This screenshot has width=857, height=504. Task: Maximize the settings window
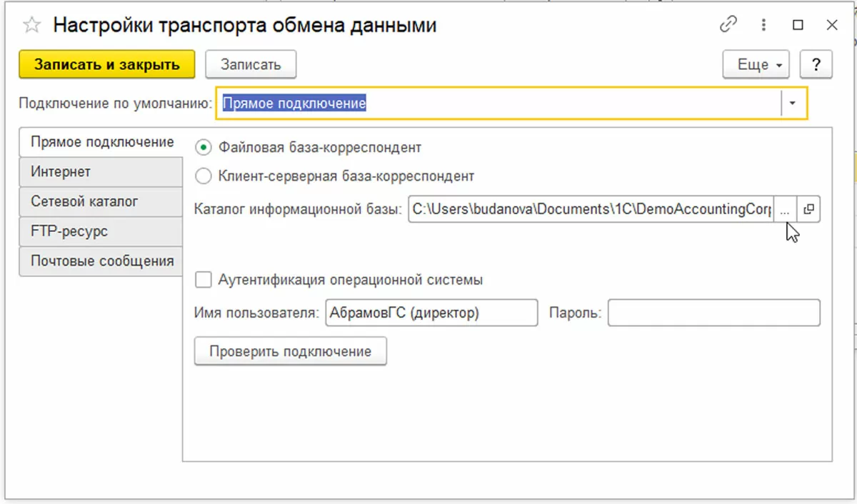798,25
